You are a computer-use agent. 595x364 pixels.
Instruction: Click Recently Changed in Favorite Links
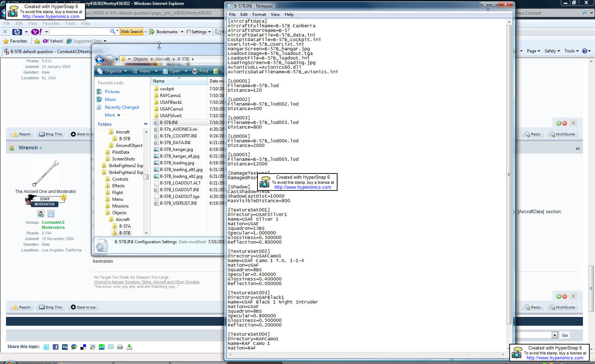[121, 107]
